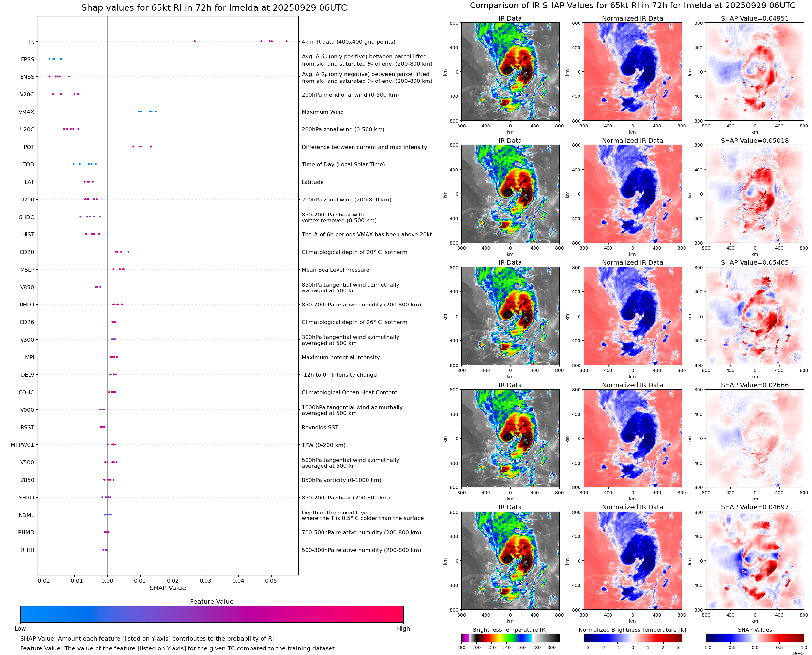Viewport: 812px width, 655px height.
Task: Click the 'Comparison of IR SHAP Values' title
Action: pyautogui.click(x=632, y=6)
